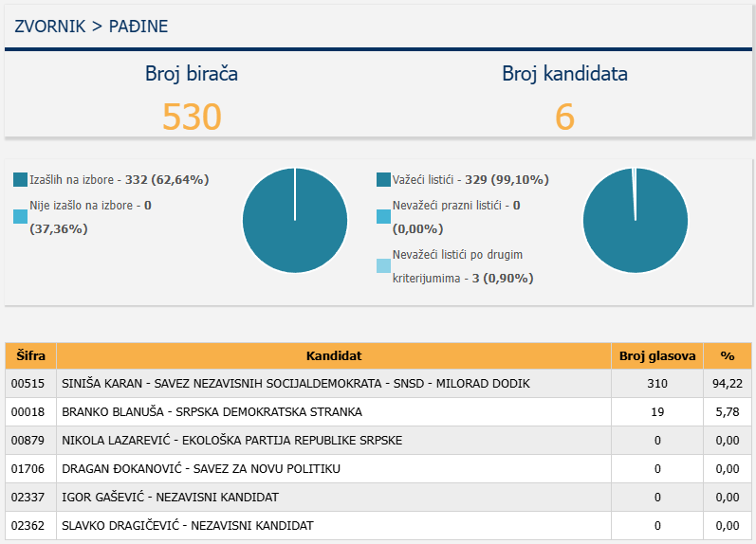Screen dimensions: 756x544
Task: Click the light blue 'Nije izašlo na izbore' swatch
Action: point(21,217)
